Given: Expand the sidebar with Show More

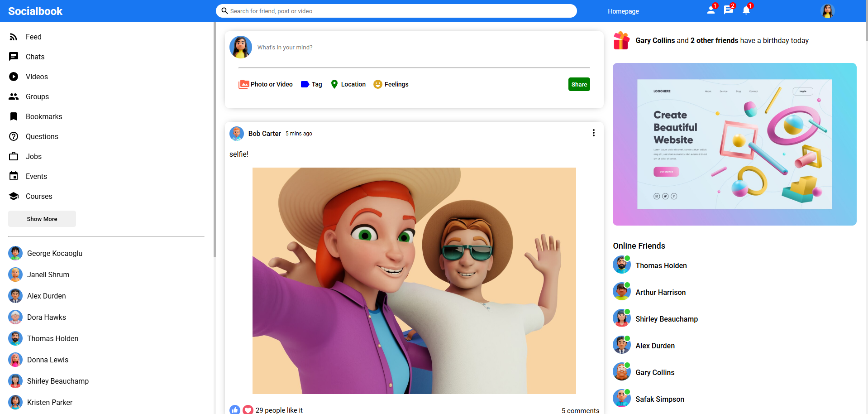Looking at the screenshot, I should point(42,219).
